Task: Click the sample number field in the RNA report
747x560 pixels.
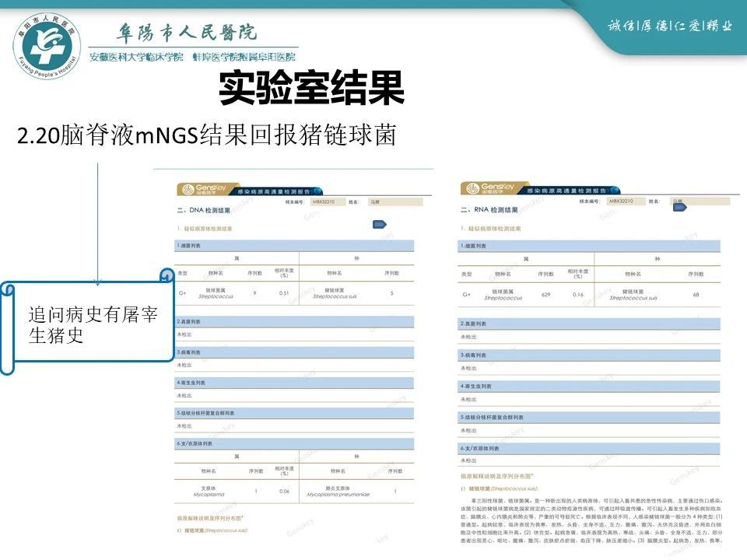Action: point(627,201)
